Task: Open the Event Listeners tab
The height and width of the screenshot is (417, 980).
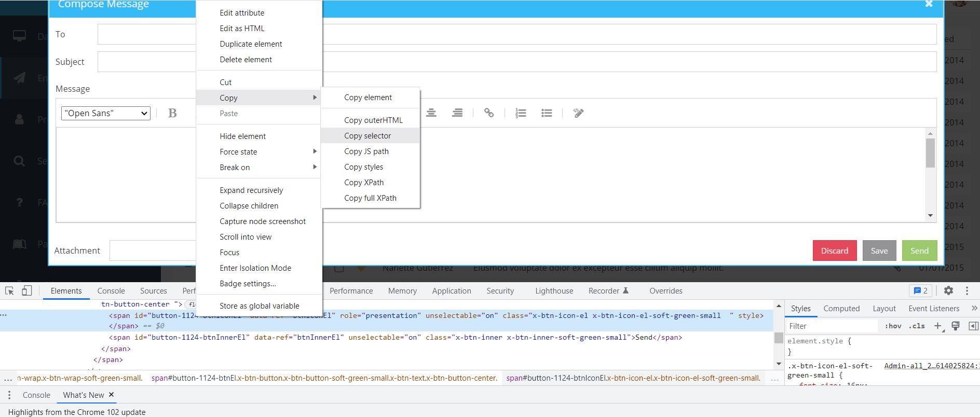Action: pos(934,309)
